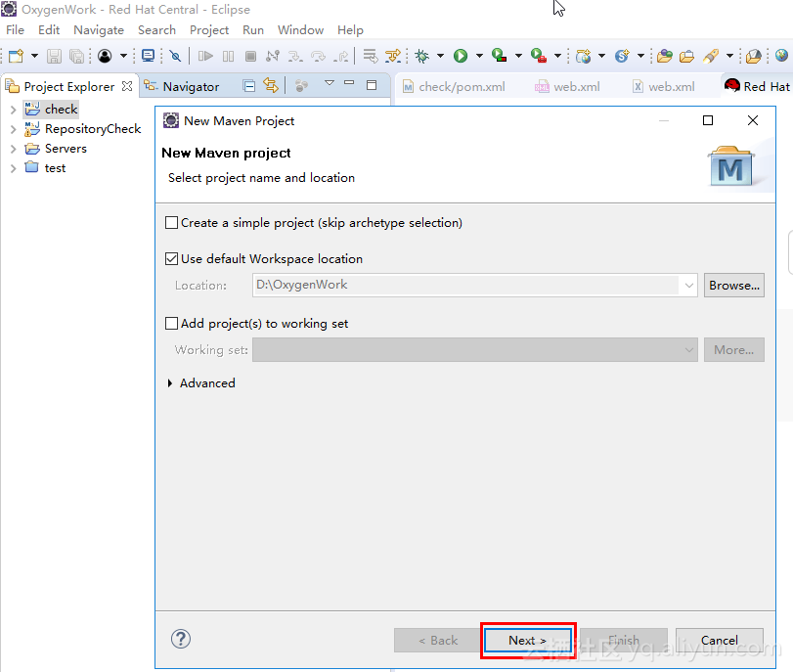Click the Suspend debug icon

[x=229, y=56]
